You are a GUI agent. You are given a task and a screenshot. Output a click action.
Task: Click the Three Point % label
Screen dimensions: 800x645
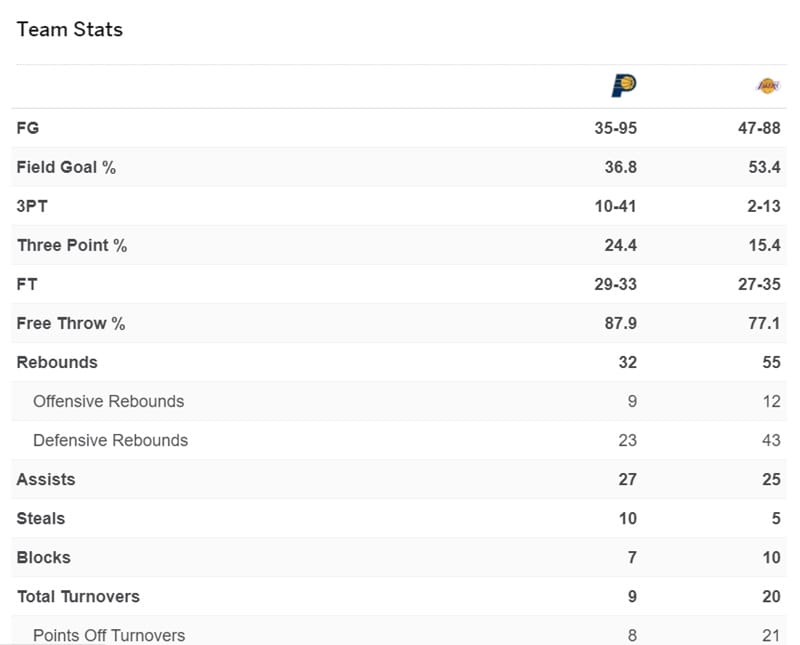coord(72,245)
